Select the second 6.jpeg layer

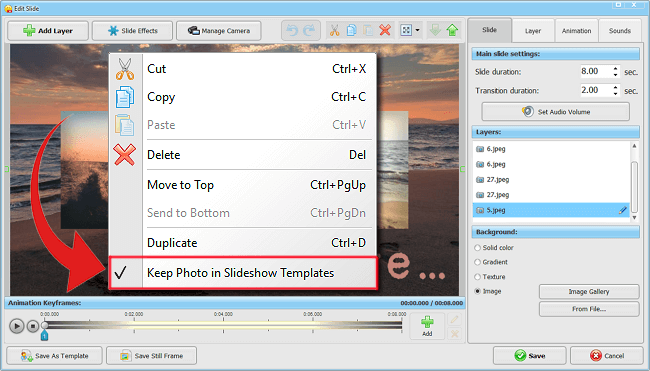(551, 164)
